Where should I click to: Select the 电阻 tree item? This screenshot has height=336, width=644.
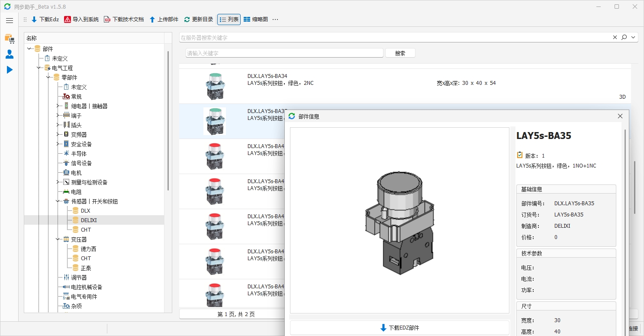[76, 192]
